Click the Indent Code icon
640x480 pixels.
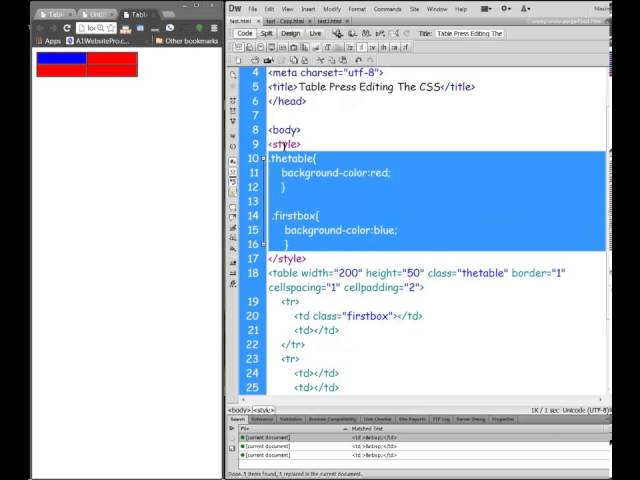pyautogui.click(x=233, y=263)
